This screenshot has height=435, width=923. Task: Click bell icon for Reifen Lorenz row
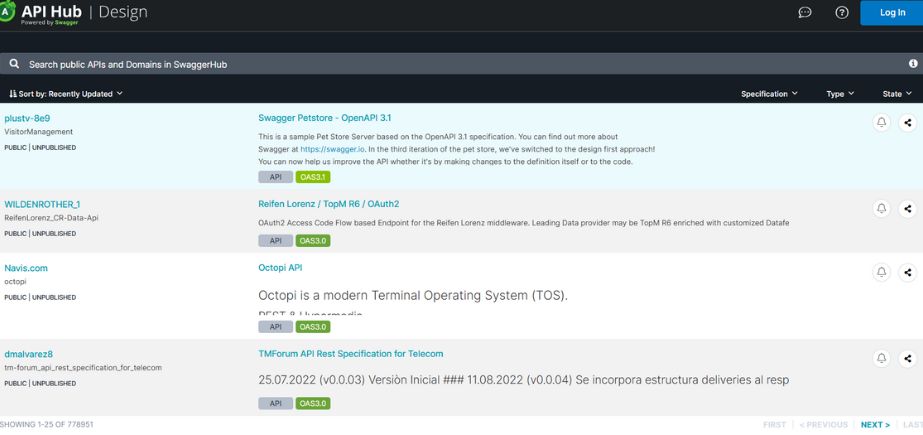coord(881,208)
